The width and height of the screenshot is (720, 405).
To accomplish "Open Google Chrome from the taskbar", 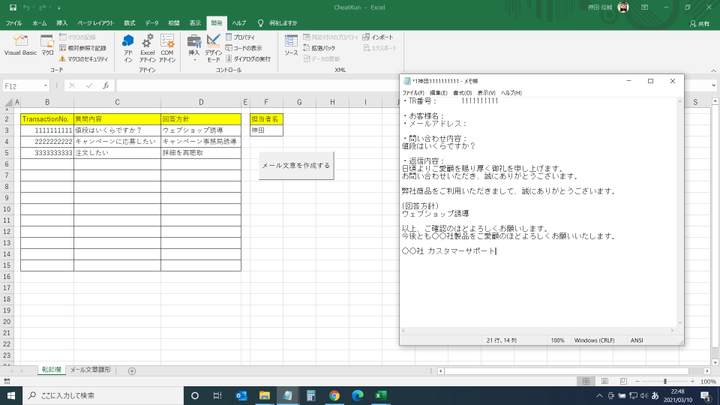I will coord(334,395).
